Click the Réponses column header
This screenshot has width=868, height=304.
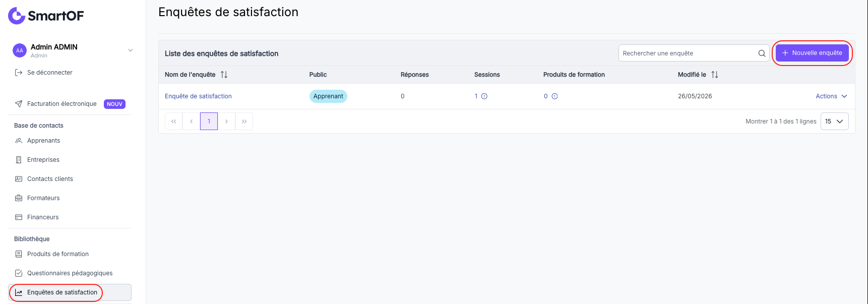(x=415, y=75)
